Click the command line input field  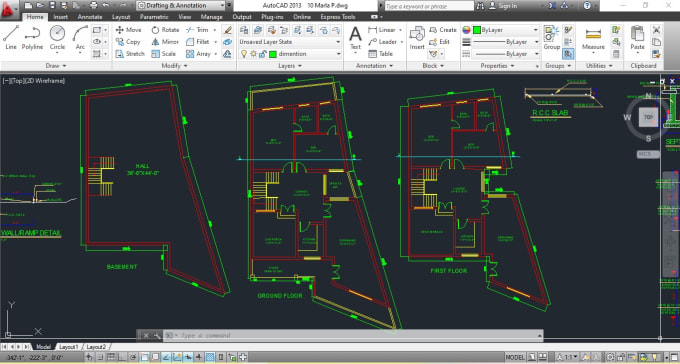coord(353,335)
